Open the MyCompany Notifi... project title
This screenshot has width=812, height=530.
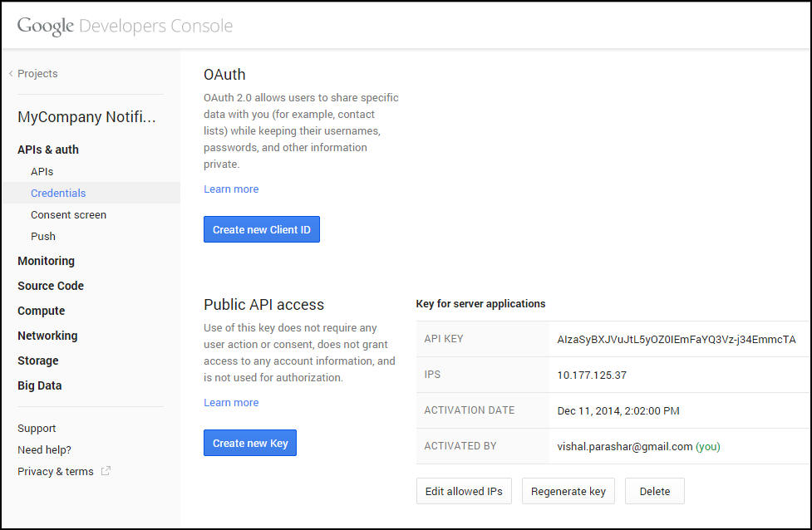click(86, 117)
